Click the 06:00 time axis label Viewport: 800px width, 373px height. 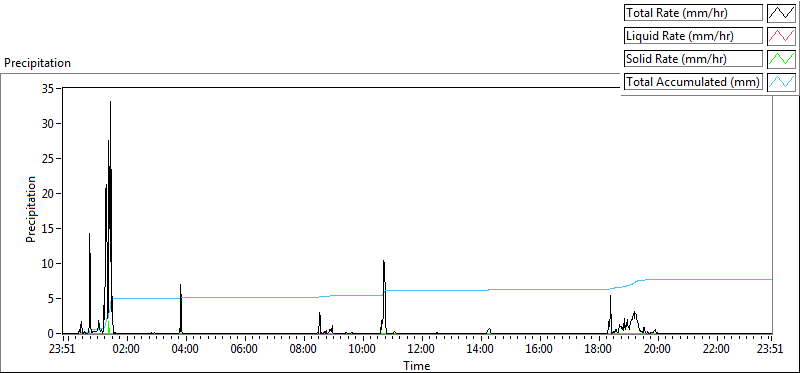coord(244,350)
